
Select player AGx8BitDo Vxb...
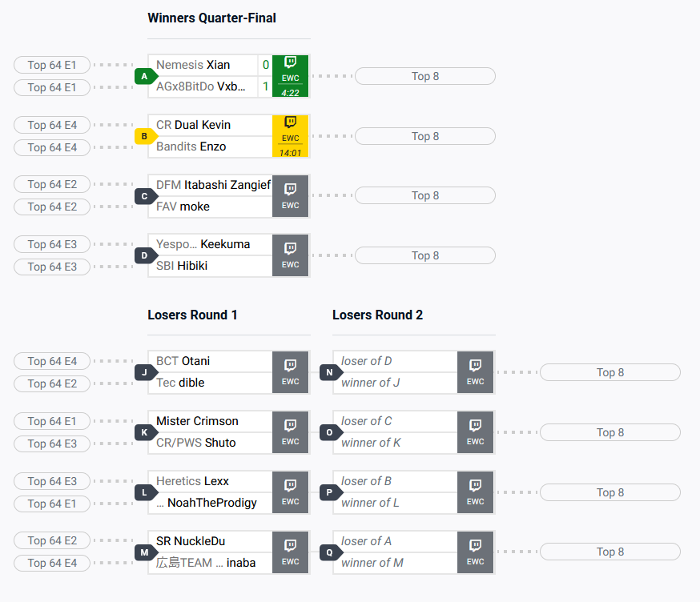click(201, 86)
